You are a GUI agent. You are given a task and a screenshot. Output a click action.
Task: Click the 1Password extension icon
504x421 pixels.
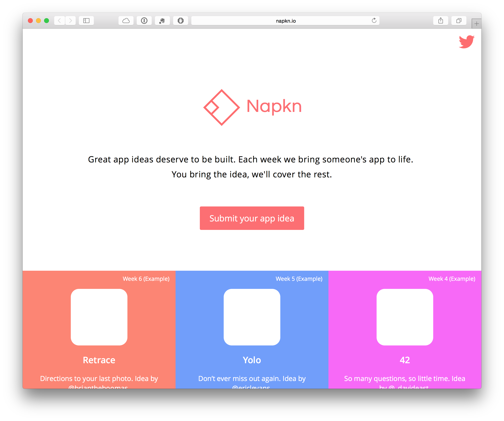click(x=144, y=21)
